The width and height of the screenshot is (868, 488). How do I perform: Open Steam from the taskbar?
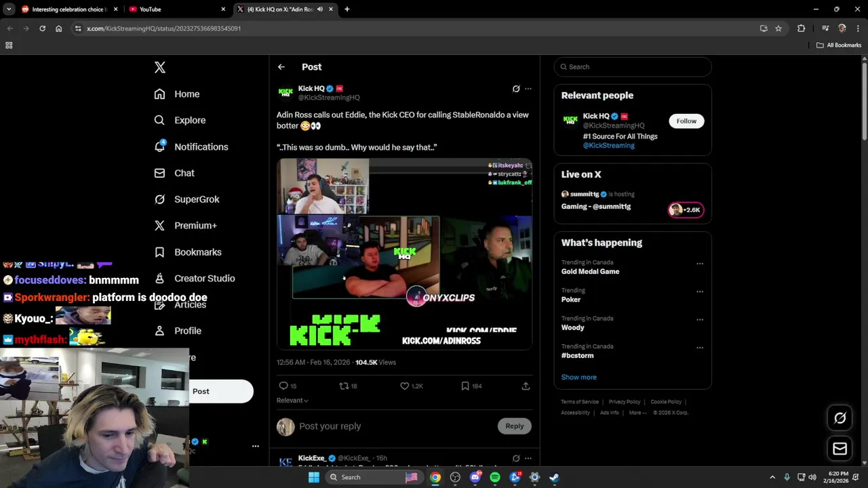(x=554, y=477)
